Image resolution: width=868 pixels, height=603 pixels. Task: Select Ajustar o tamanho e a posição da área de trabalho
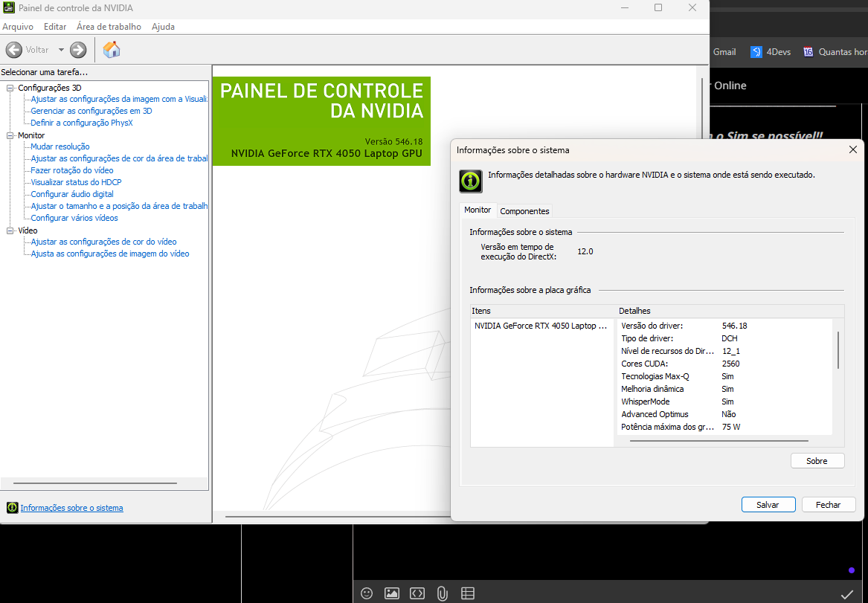pyautogui.click(x=119, y=206)
